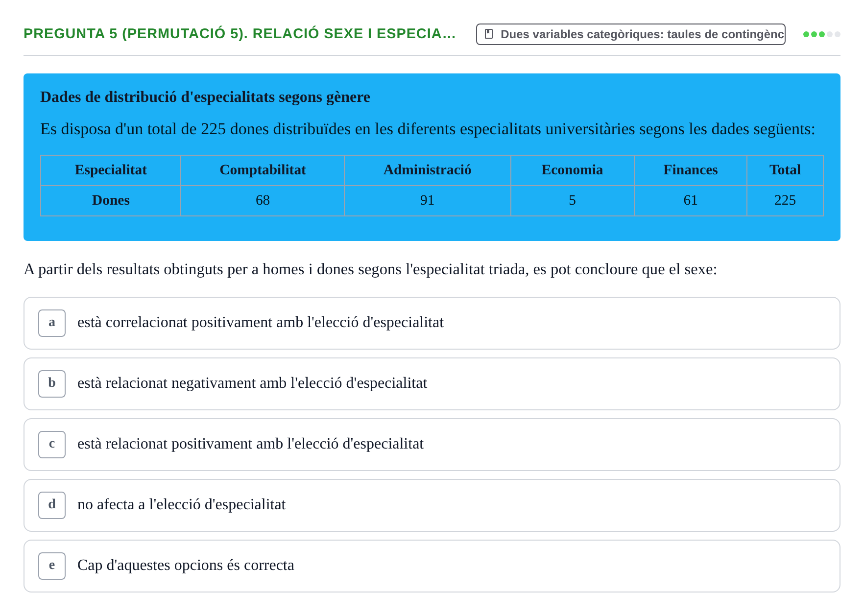Click the 'Economia' column header
This screenshot has height=616, width=864.
572,170
